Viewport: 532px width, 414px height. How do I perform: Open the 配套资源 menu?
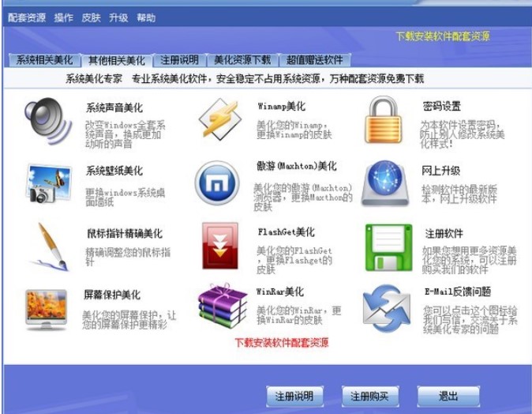(27, 17)
